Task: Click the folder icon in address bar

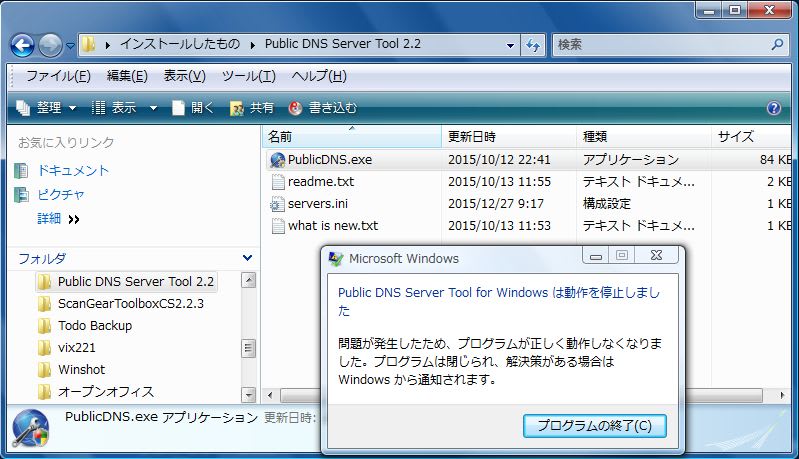Action: coord(89,44)
